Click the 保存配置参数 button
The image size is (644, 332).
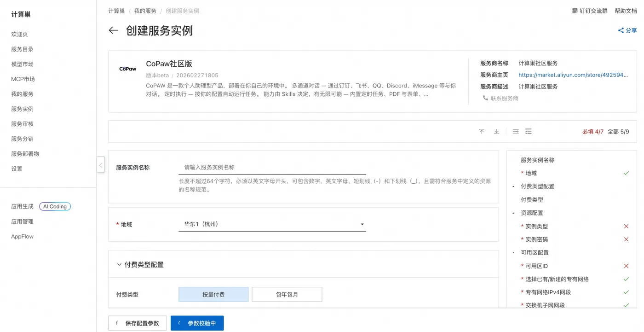click(x=137, y=323)
